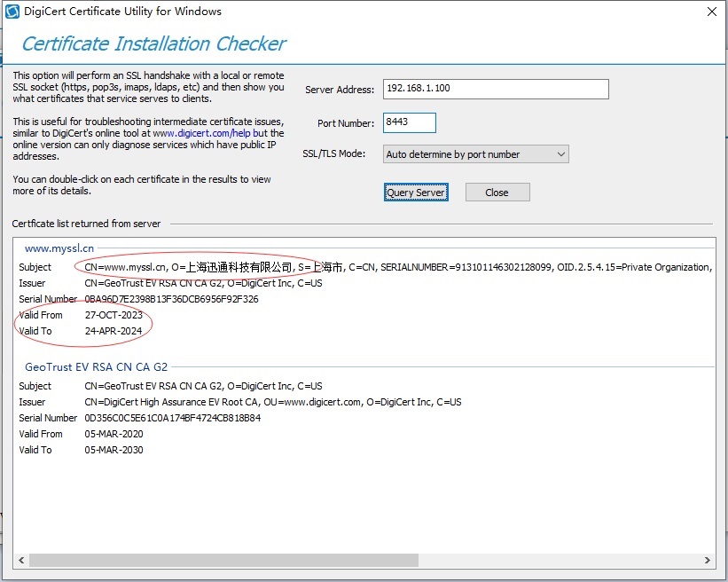The image size is (728, 582).
Task: Click the 'Certficate list returned from server' label
Action: coord(86,224)
